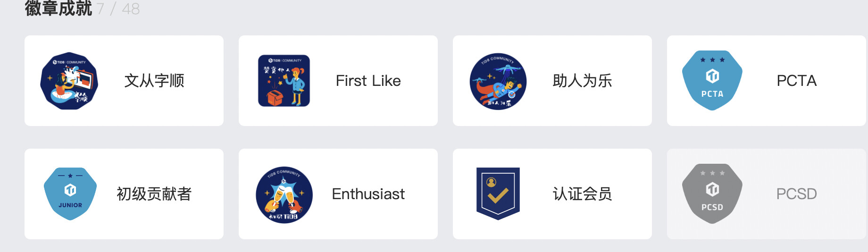Image resolution: width=868 pixels, height=252 pixels.
Task: Click the earned count number 7
Action: point(100,9)
